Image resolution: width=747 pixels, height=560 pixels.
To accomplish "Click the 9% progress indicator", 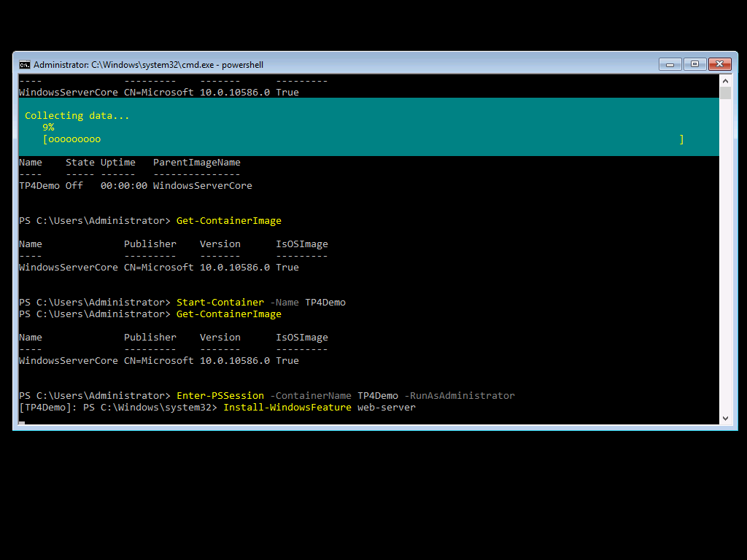I will tap(48, 127).
